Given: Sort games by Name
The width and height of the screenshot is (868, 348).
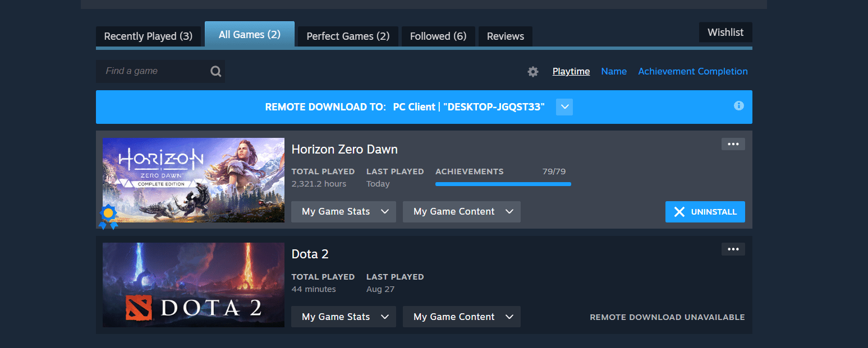Looking at the screenshot, I should tap(614, 72).
